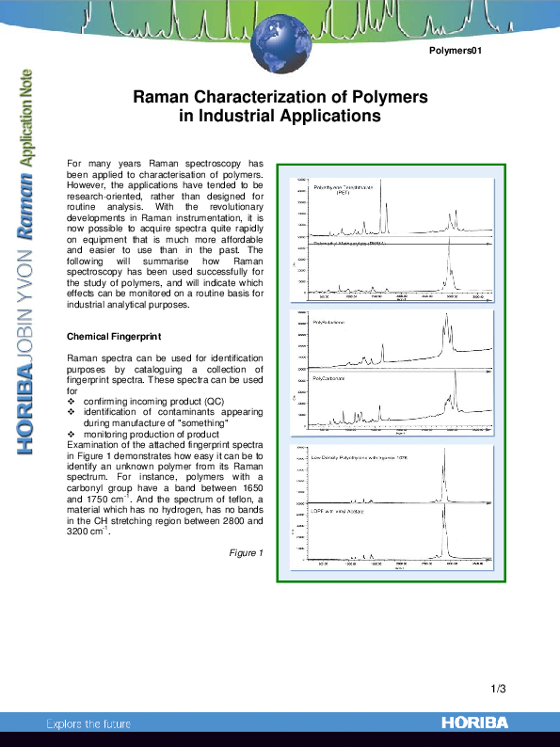This screenshot has height=747, width=560.
Task: Click the 'Explore the future' footer slogan
Action: [x=88, y=723]
